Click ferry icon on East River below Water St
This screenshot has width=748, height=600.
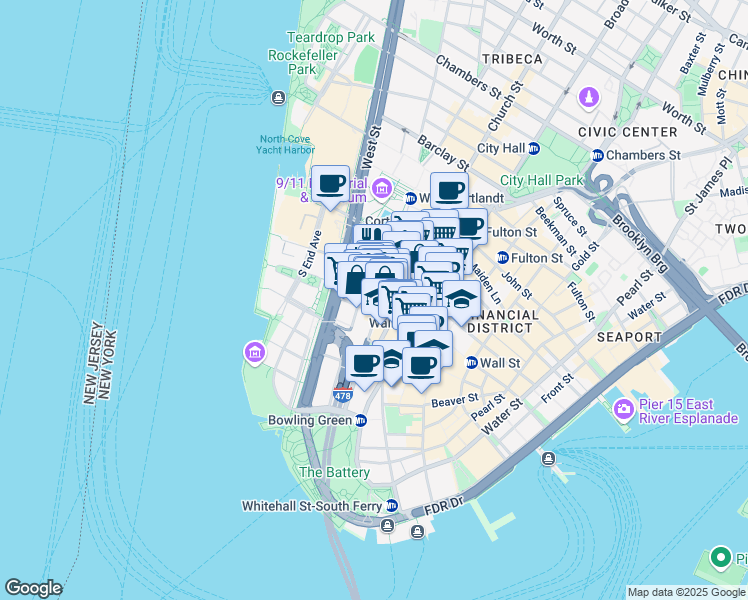(548, 459)
